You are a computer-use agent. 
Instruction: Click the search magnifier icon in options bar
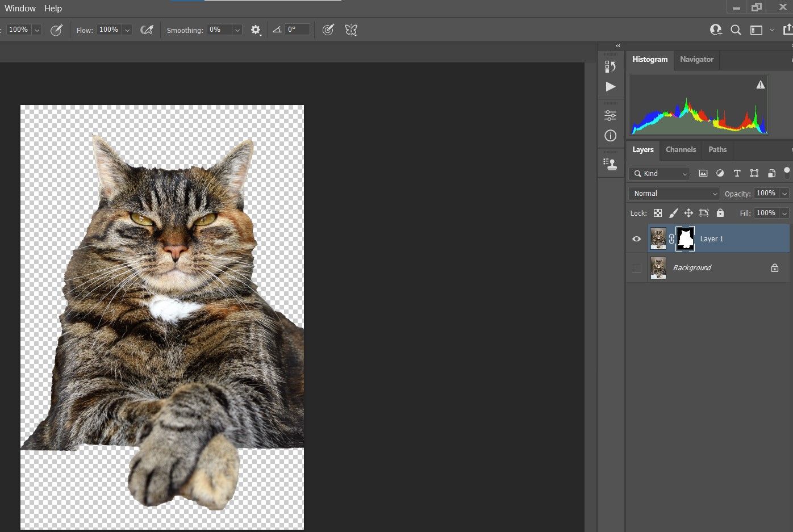(736, 30)
